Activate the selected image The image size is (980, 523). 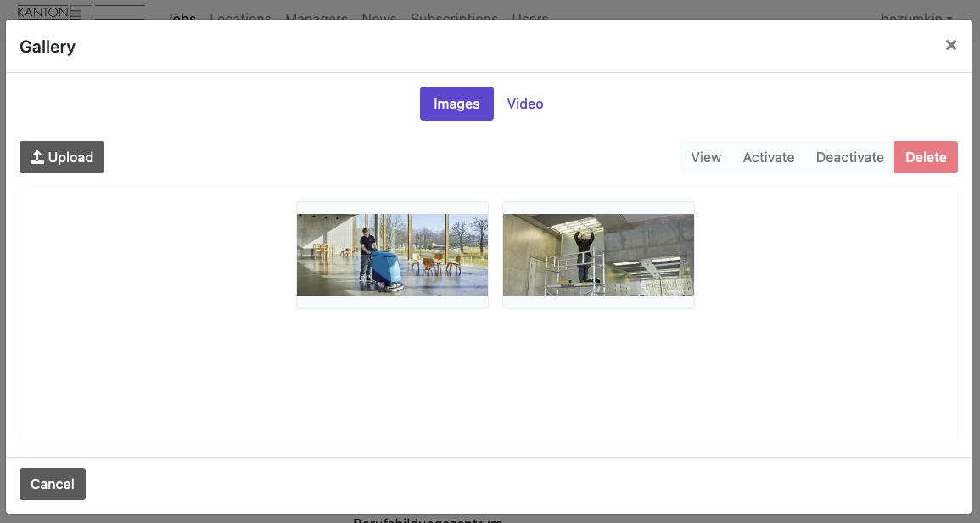point(768,157)
